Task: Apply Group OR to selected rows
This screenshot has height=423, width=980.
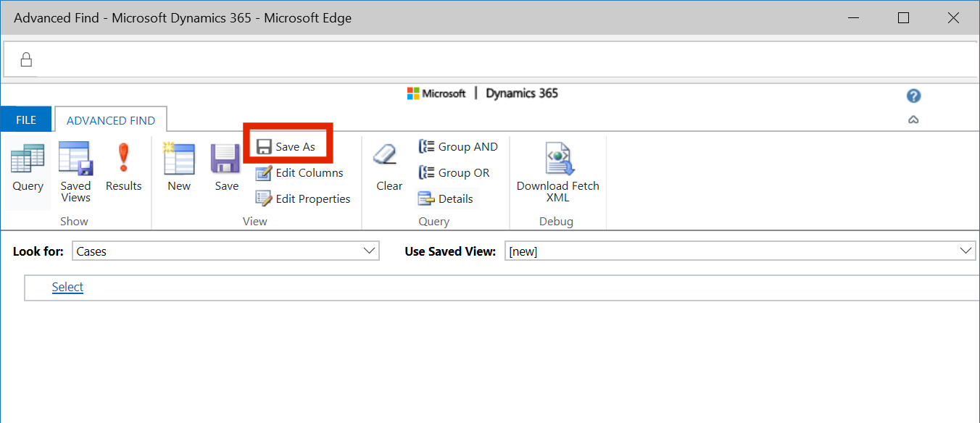Action: pyautogui.click(x=454, y=172)
